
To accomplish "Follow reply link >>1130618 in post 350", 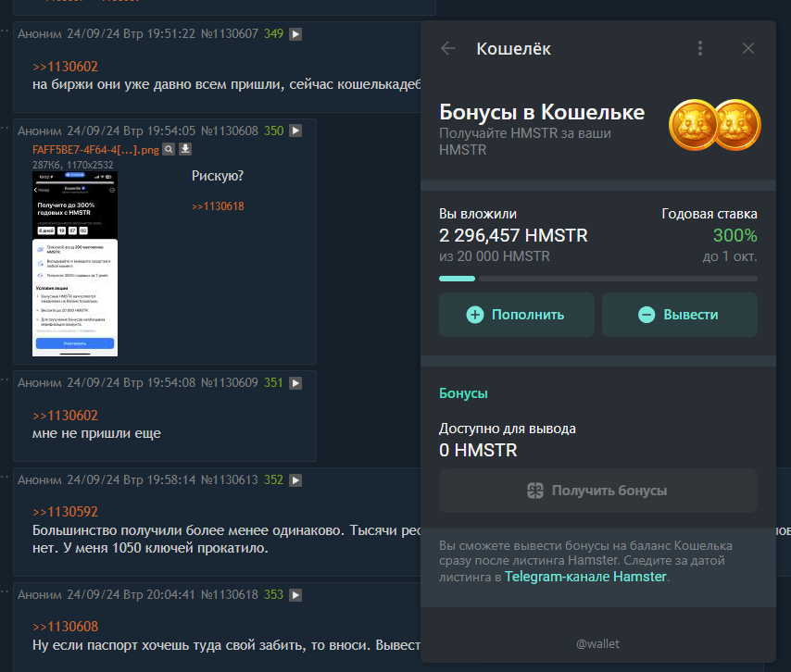I will click(x=218, y=206).
